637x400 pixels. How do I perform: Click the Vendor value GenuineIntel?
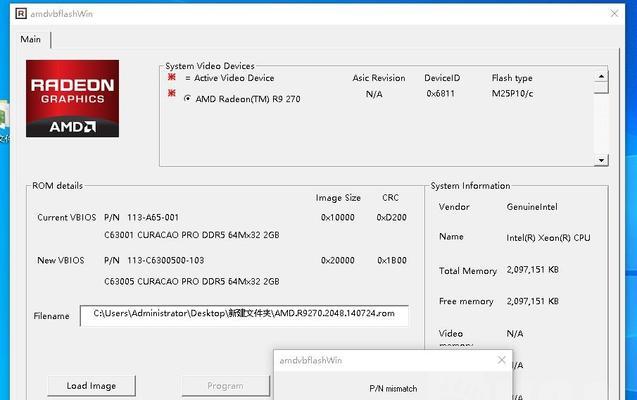(x=532, y=207)
